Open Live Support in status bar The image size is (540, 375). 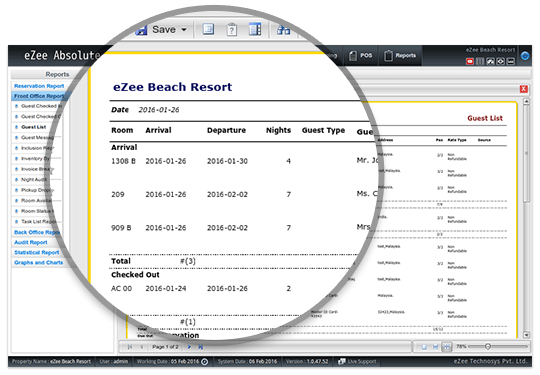point(357,362)
